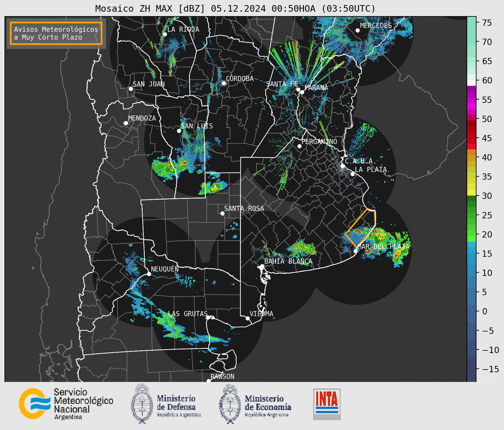Click the SANTA FE label
This screenshot has width=504, height=430.
point(282,84)
